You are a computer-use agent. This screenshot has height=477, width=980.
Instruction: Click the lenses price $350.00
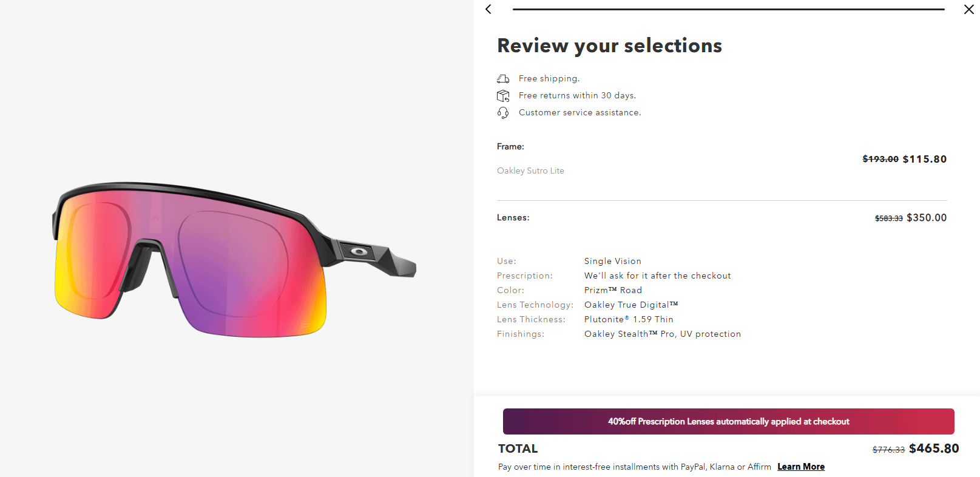926,218
